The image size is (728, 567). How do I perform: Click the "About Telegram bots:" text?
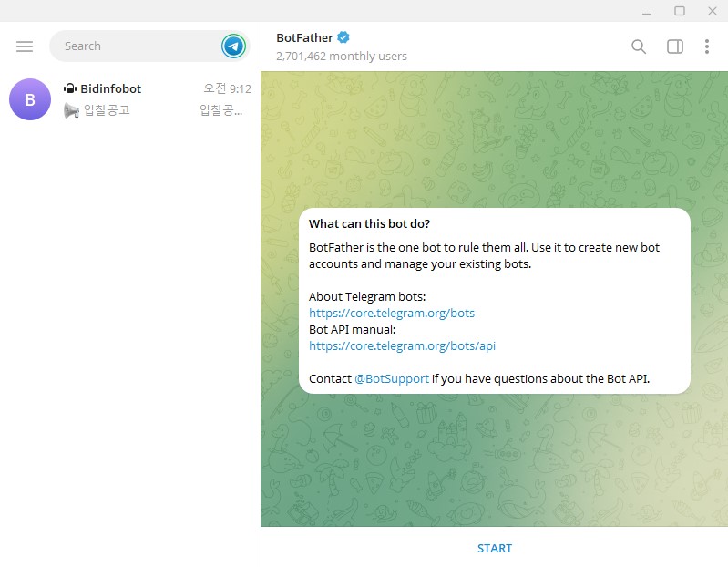(367, 297)
